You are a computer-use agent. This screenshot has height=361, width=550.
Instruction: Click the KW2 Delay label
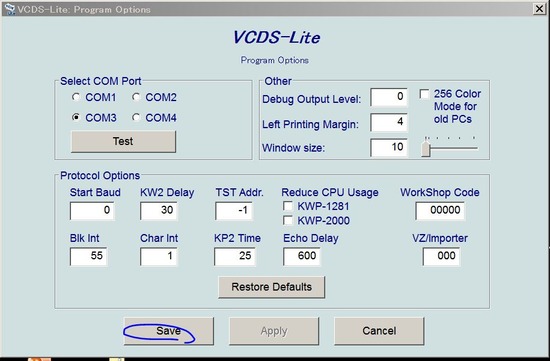(x=167, y=192)
